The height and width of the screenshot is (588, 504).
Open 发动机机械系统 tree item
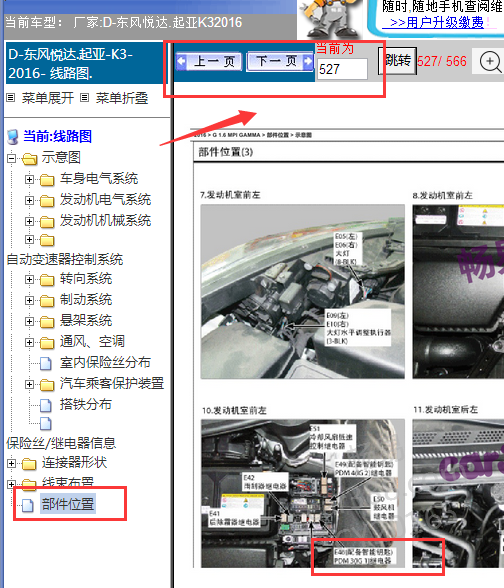[105, 220]
